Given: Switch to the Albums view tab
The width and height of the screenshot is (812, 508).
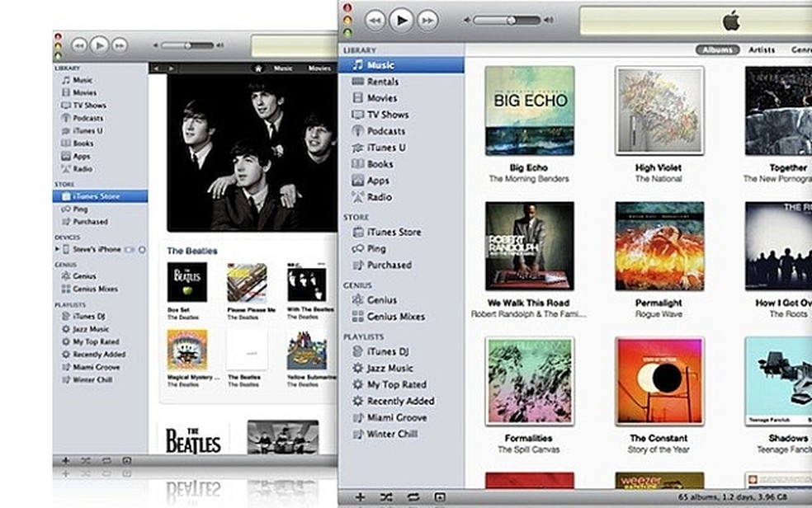Looking at the screenshot, I should pos(716,49).
